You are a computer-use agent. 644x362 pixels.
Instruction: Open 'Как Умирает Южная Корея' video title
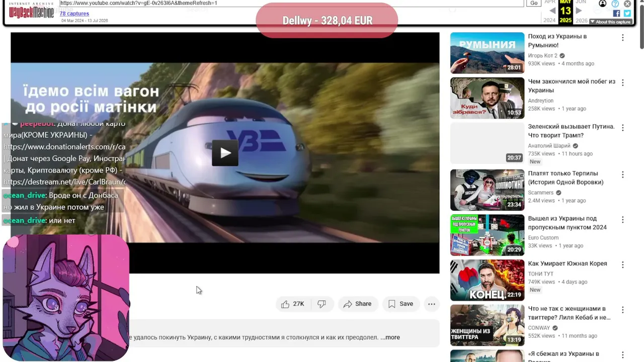568,264
